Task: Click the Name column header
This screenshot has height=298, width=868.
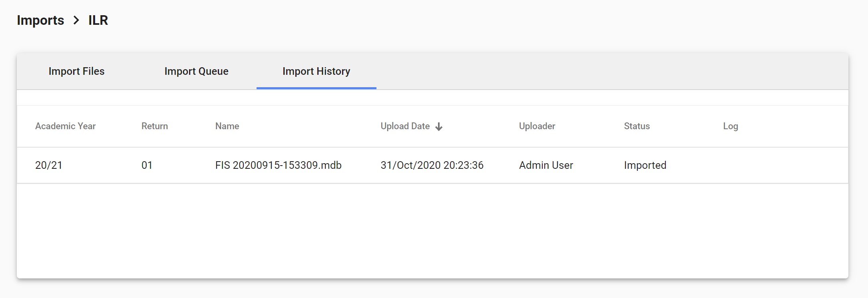Action: (227, 126)
